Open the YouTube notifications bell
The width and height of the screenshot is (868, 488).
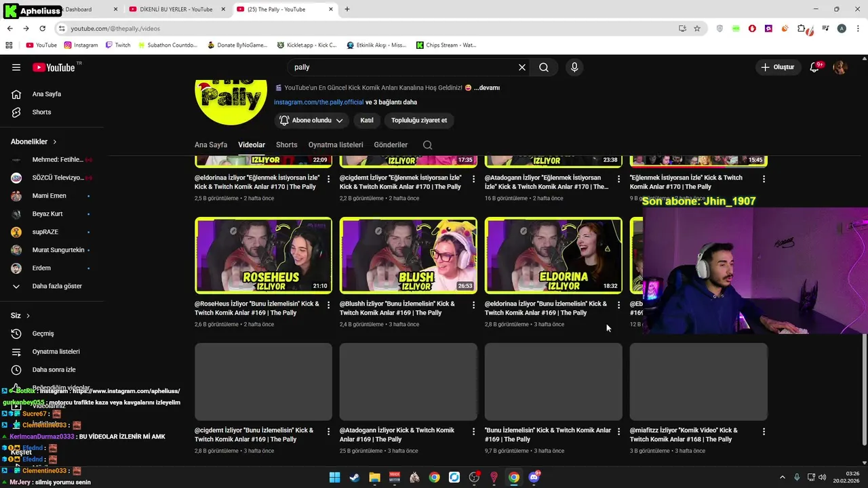click(815, 67)
